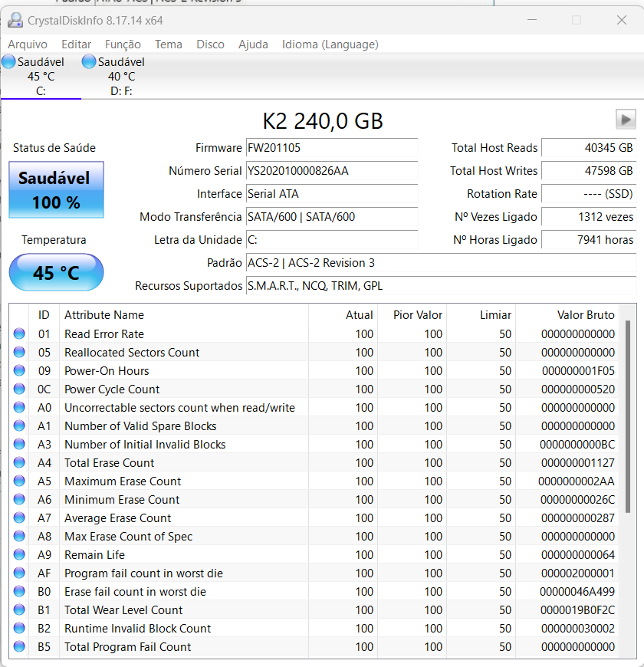Click the blue status orb for disk C:
Screen dimensions: 644x667
coord(8,61)
